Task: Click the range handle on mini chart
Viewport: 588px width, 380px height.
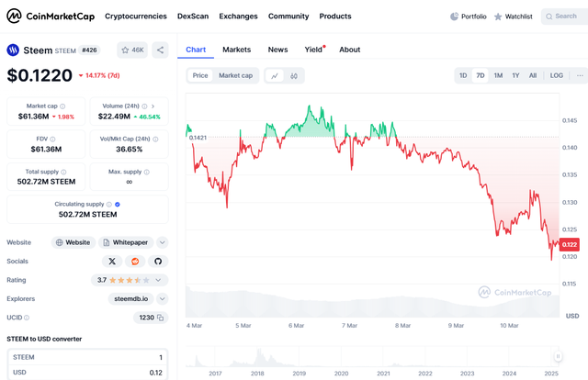Action: coord(558,356)
